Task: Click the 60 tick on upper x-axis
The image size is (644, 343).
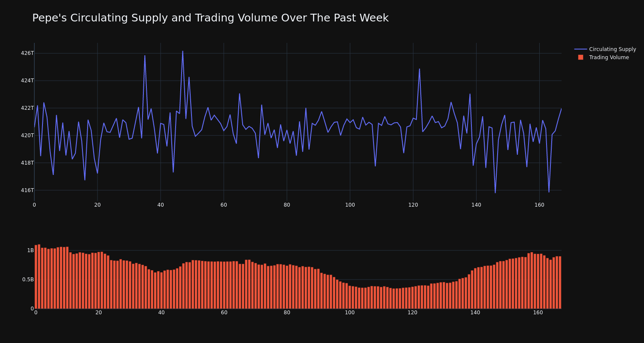Action: click(x=224, y=205)
